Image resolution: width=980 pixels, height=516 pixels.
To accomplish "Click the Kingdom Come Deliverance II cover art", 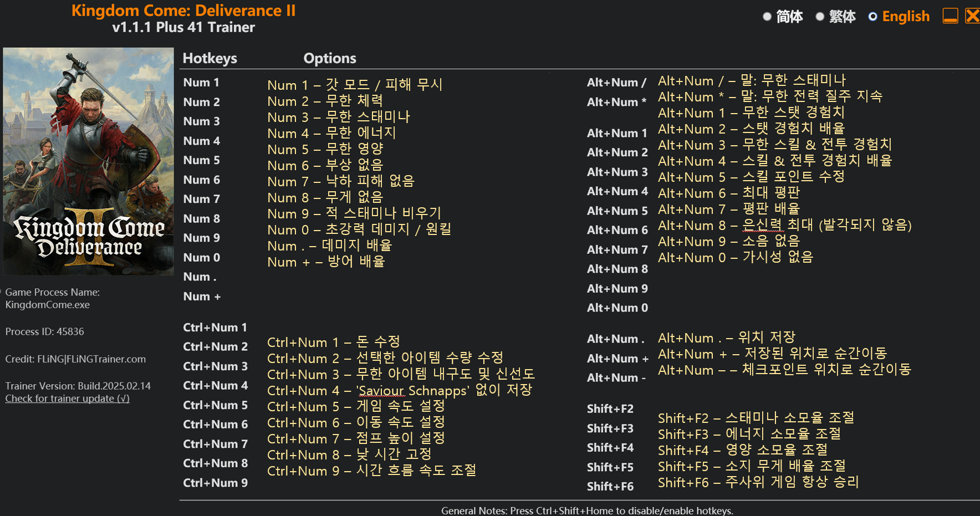I will 89,161.
